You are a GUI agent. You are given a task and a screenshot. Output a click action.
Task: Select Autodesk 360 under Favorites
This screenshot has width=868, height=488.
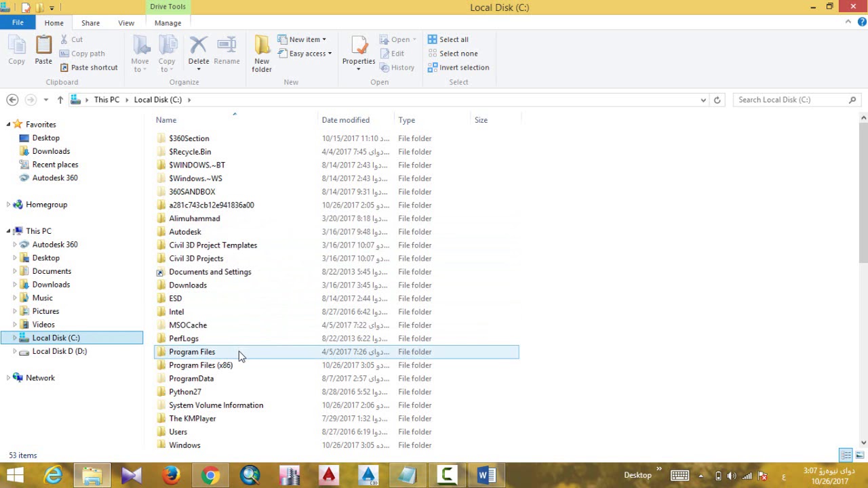[55, 178]
